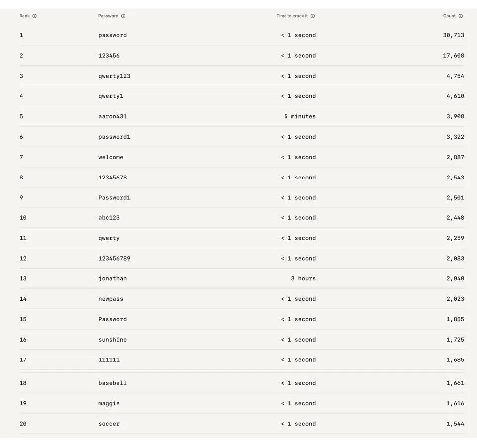Click the Rank column header
The height and width of the screenshot is (448, 477).
click(x=25, y=16)
